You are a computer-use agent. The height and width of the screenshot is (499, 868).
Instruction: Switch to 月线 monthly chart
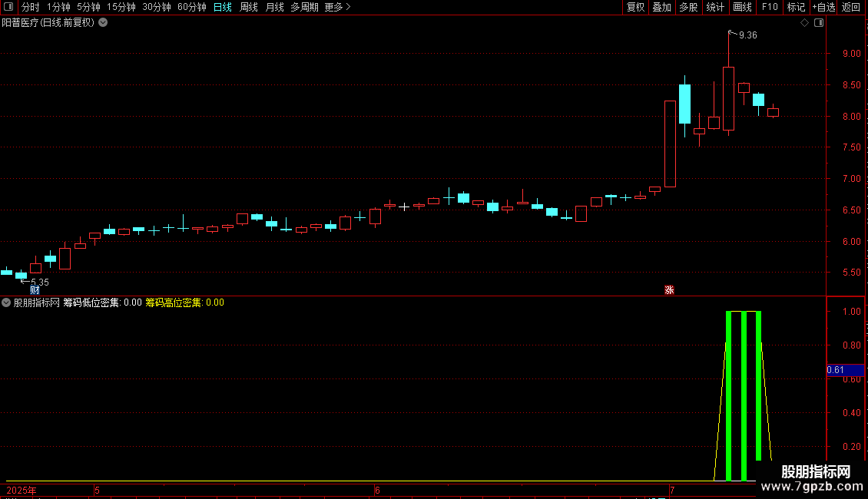coord(274,7)
